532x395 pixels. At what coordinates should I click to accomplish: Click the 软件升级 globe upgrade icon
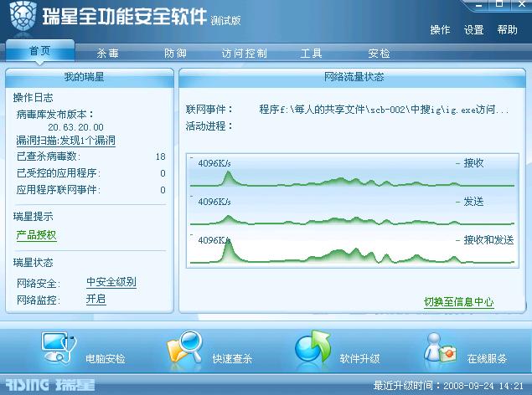coord(312,347)
